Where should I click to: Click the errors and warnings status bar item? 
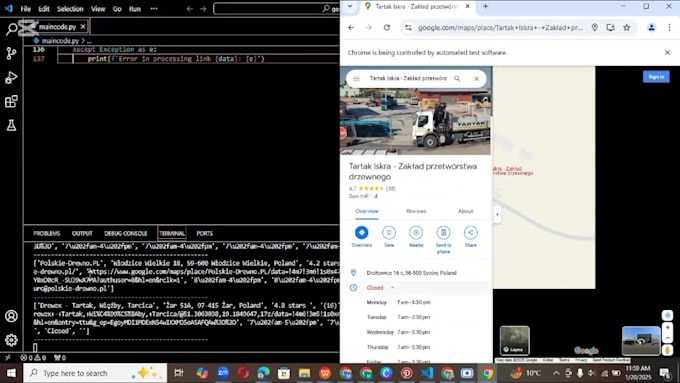point(33,358)
